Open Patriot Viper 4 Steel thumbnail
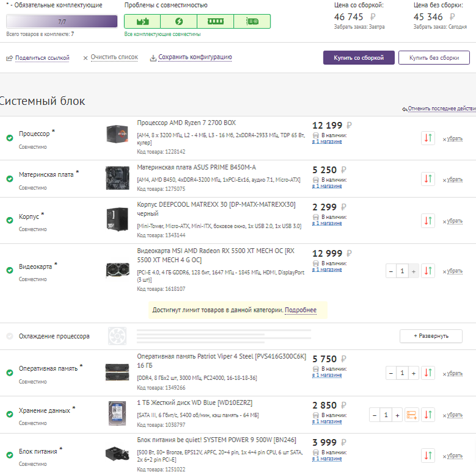The width and height of the screenshot is (476, 472). coord(117,372)
